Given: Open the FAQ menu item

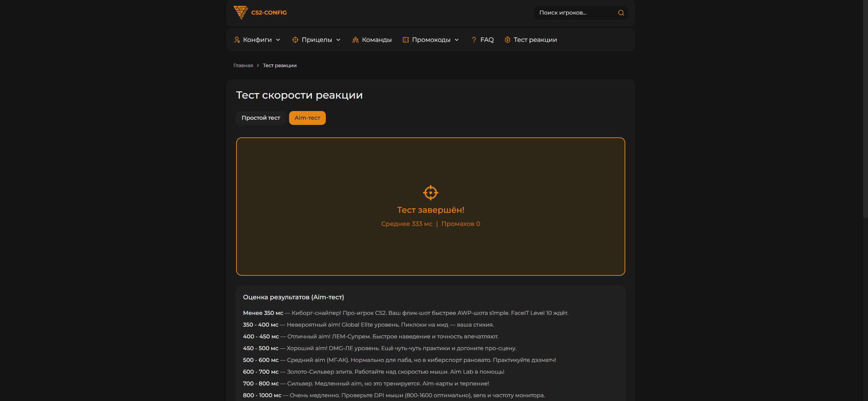Looking at the screenshot, I should pyautogui.click(x=487, y=40).
